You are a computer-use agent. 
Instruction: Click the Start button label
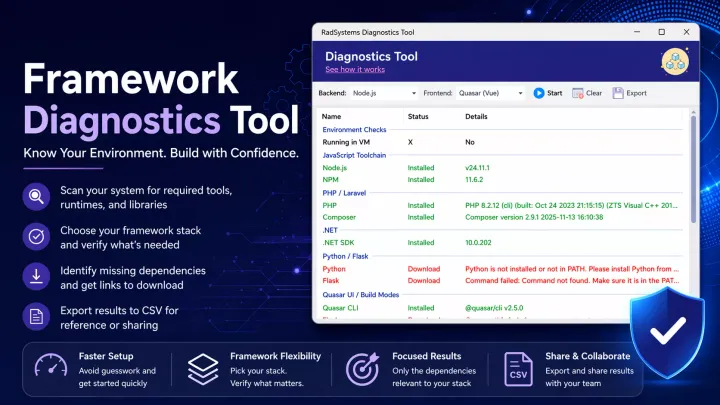coord(554,93)
